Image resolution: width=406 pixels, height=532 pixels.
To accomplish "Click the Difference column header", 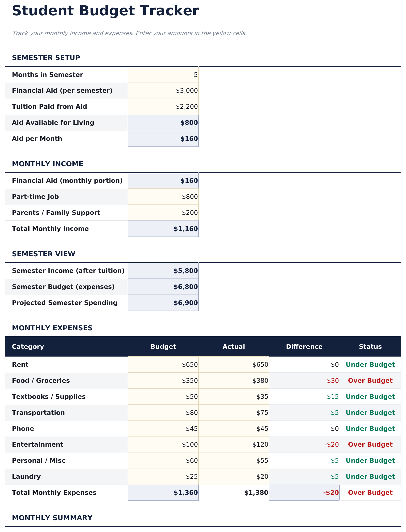I will pyautogui.click(x=304, y=347).
